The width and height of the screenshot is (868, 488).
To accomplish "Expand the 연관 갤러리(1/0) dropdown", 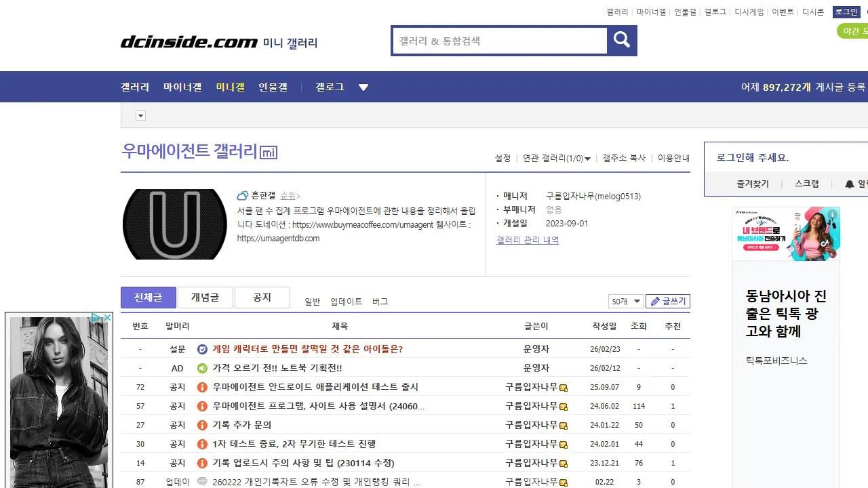I will pyautogui.click(x=556, y=158).
